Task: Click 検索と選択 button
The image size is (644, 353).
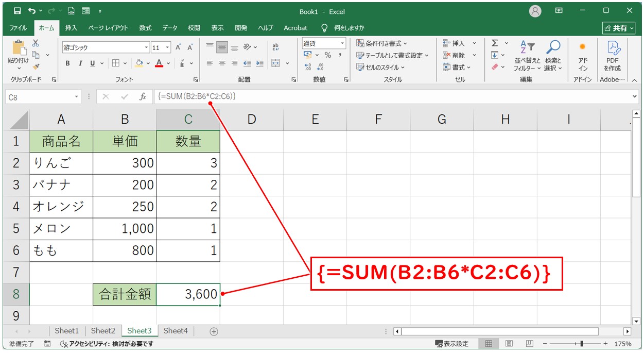Action: pos(553,56)
